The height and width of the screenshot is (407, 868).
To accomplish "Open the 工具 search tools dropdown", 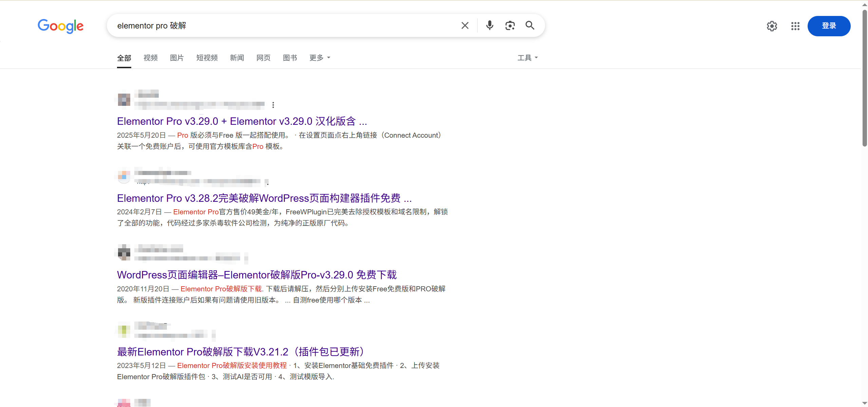I will 527,58.
